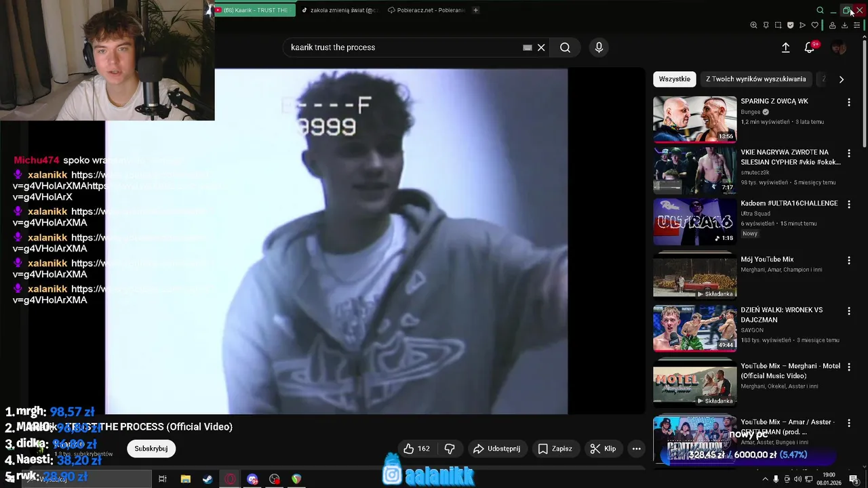Open Discord from the taskbar
The width and height of the screenshot is (868, 488).
pos(252,479)
